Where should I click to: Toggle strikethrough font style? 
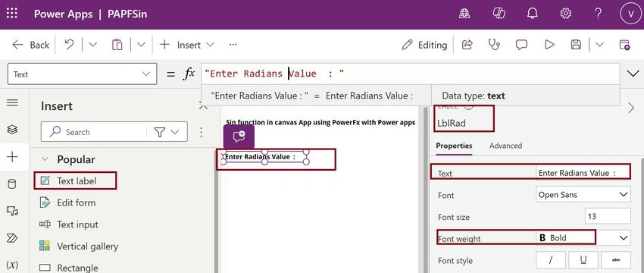click(x=616, y=260)
